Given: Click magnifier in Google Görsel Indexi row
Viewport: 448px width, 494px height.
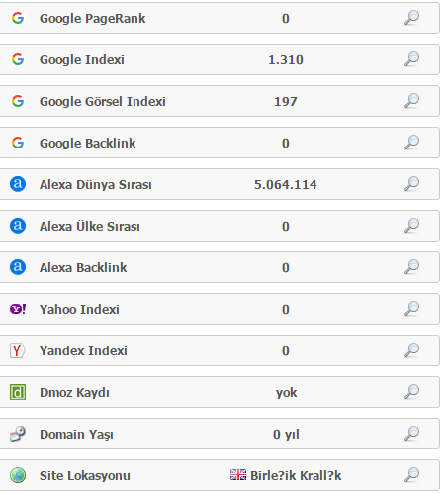Looking at the screenshot, I should point(411,101).
